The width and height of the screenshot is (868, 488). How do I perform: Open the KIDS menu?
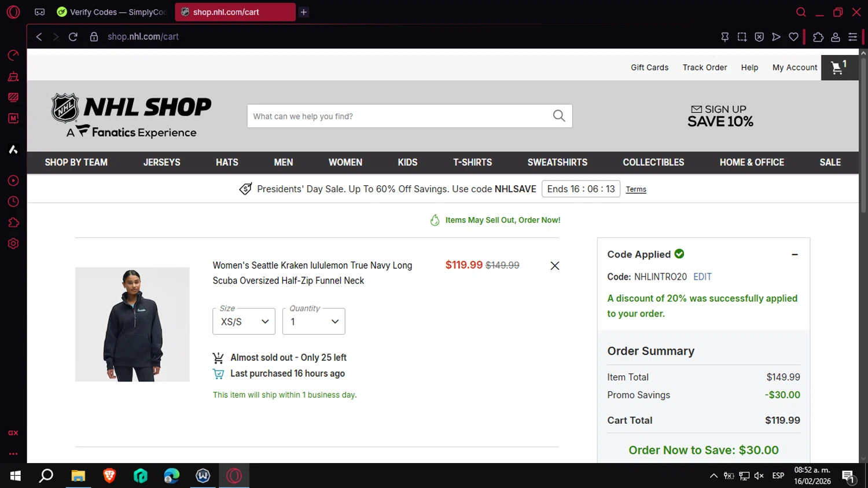(407, 162)
